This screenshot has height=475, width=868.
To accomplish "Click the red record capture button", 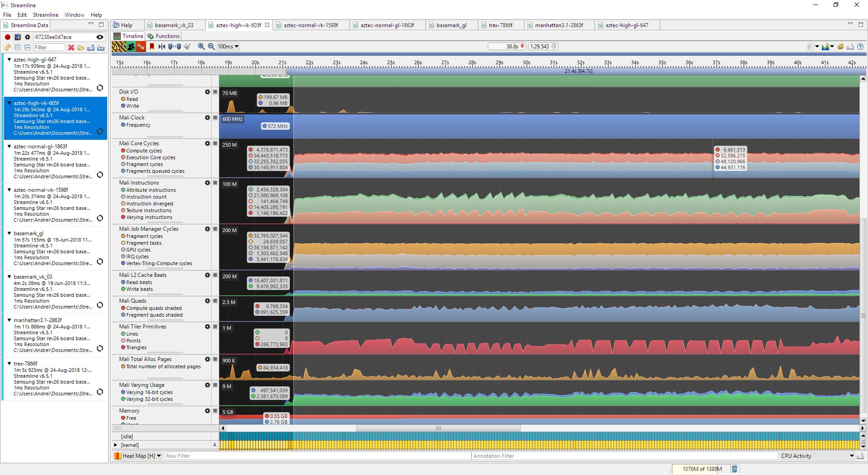I will pos(8,37).
